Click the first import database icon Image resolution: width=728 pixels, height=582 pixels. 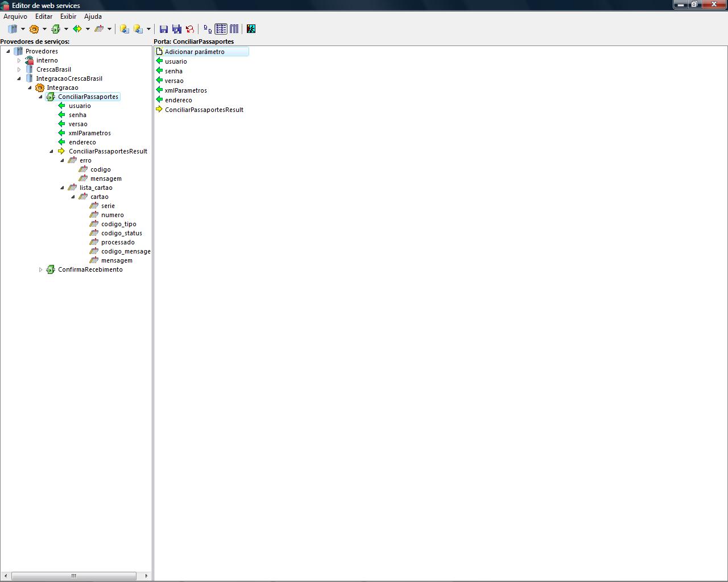click(125, 29)
